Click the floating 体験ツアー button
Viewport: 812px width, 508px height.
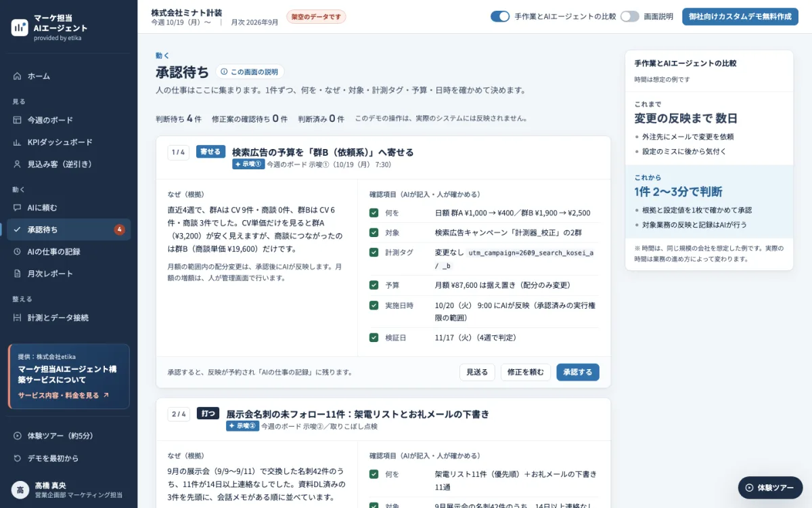(x=770, y=488)
